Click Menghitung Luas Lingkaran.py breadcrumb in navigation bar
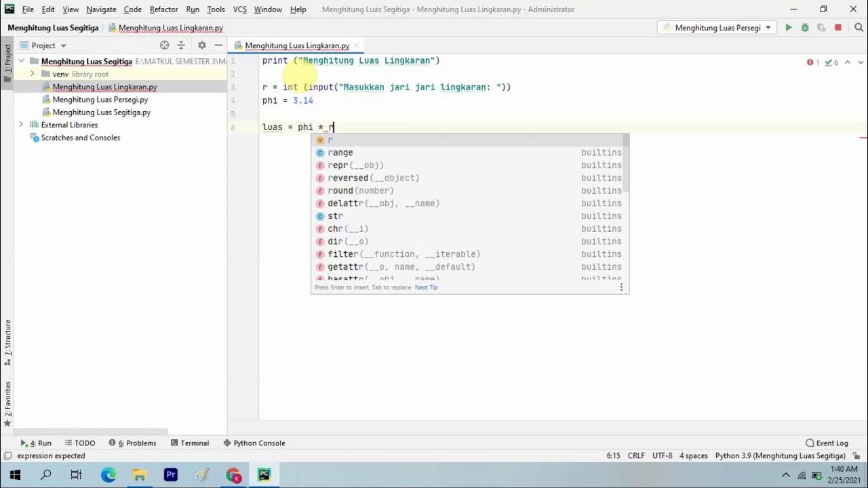This screenshot has width=868, height=488. [165, 28]
